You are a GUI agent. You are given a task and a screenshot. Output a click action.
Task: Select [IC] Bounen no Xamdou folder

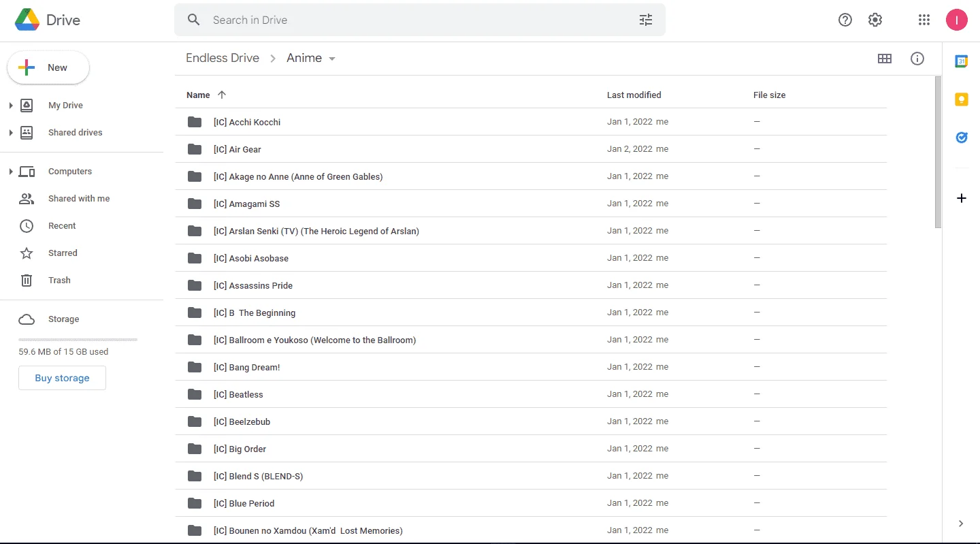click(x=531, y=530)
